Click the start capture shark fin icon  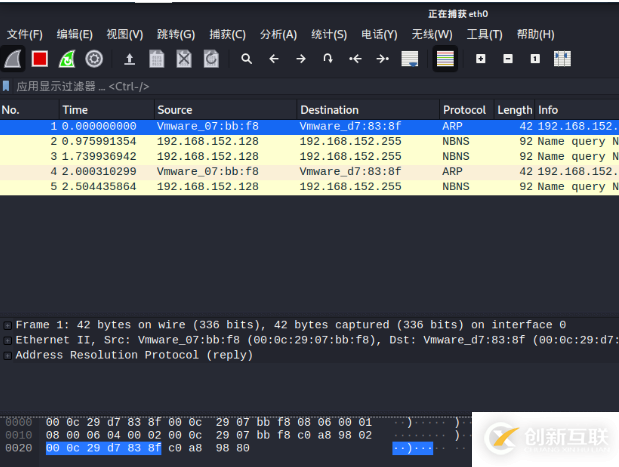tap(13, 59)
